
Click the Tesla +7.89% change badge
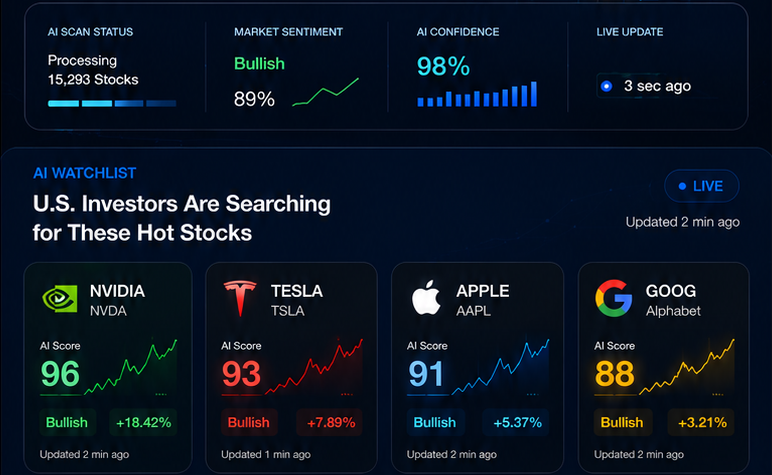tap(330, 422)
